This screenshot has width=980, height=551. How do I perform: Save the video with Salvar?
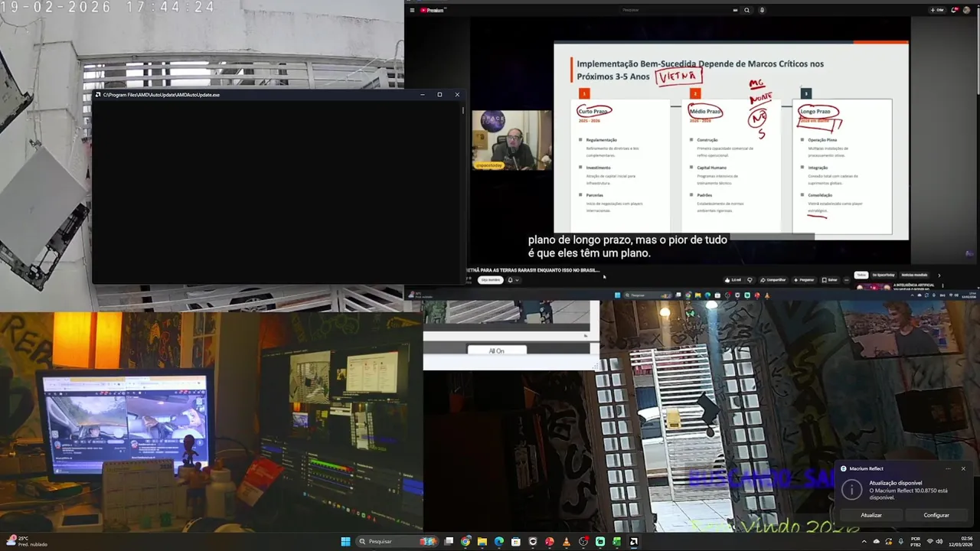click(x=829, y=280)
